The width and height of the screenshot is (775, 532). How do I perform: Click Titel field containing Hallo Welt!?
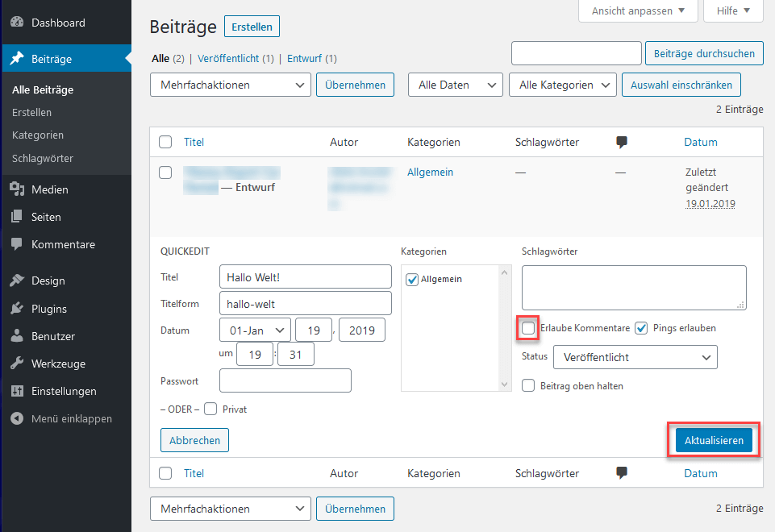[x=306, y=276]
